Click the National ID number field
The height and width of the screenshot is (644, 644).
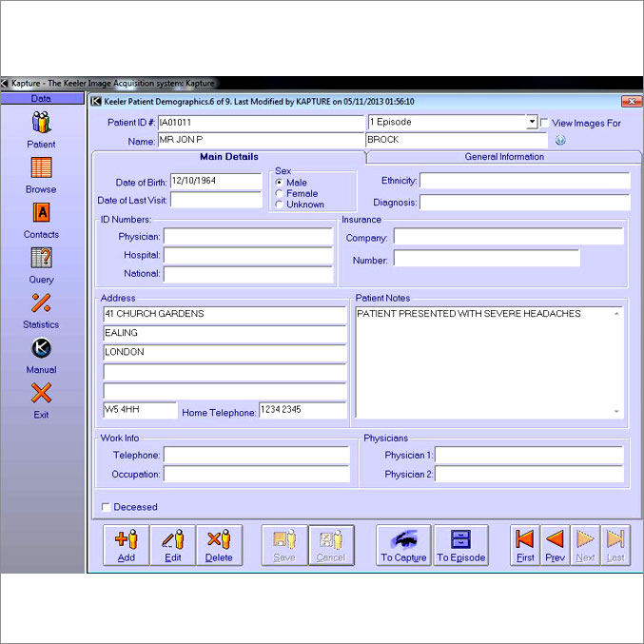pos(248,274)
